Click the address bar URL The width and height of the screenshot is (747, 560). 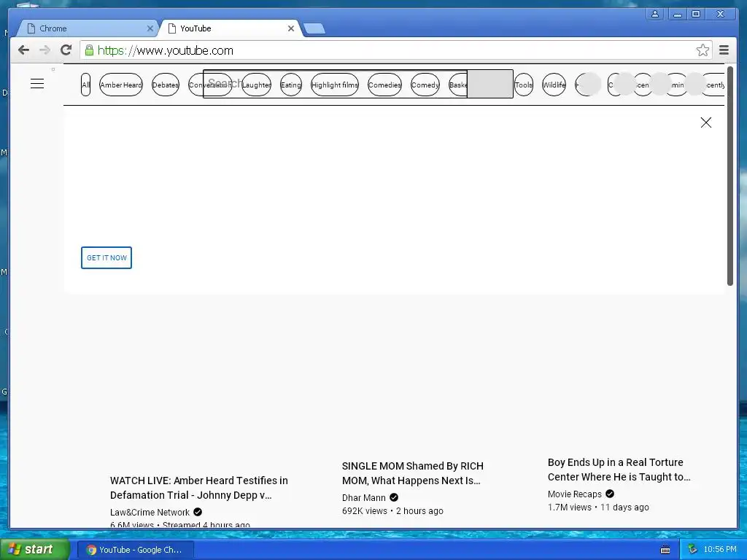(x=166, y=50)
